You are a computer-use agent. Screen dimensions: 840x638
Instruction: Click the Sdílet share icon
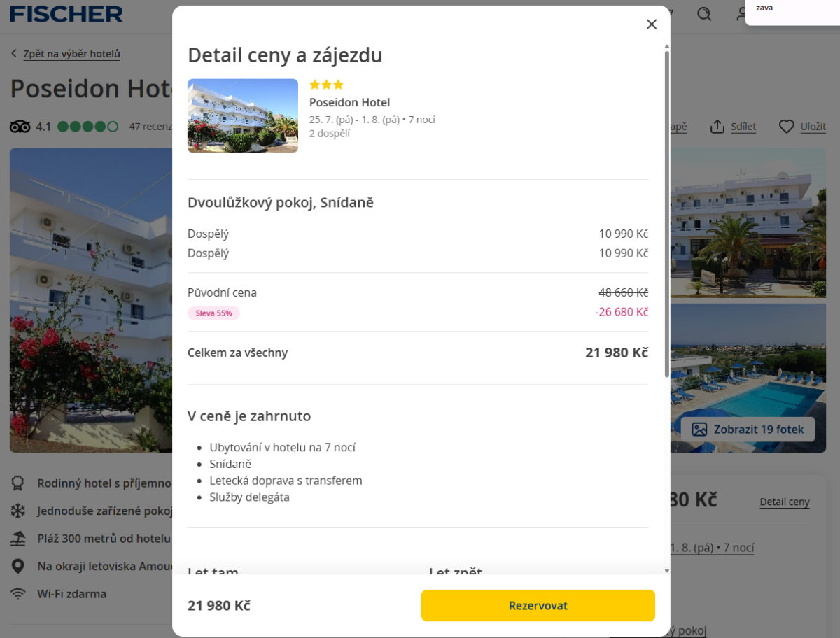[x=717, y=127]
